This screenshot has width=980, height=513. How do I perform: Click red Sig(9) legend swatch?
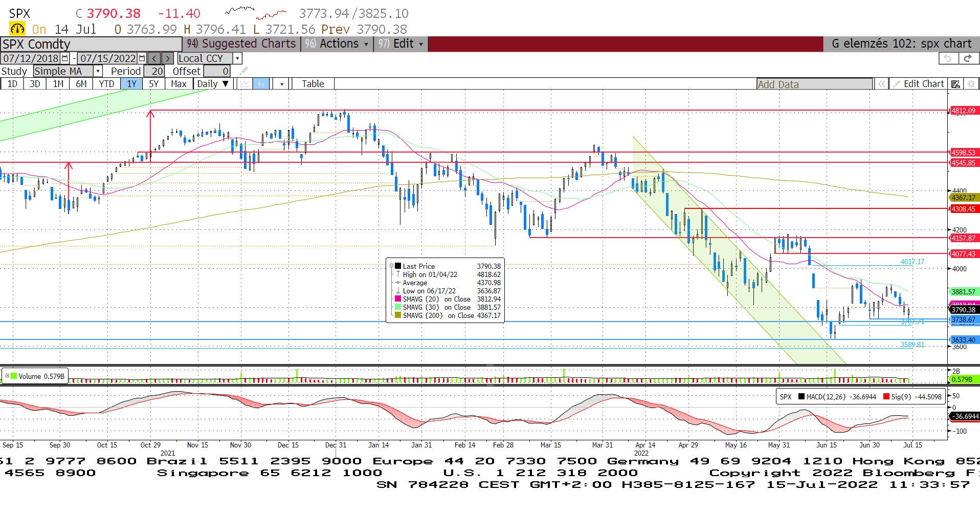pyautogui.click(x=886, y=397)
